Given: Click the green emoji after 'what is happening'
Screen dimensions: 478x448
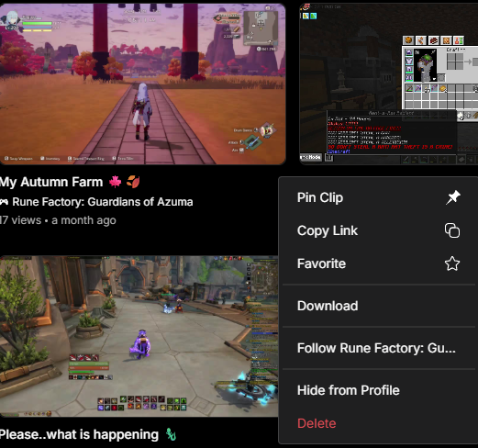Looking at the screenshot, I should pos(171,434).
